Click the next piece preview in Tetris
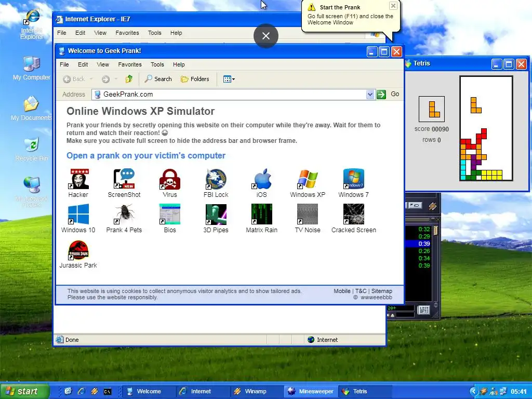Screen dimensions: 532x399 click(x=432, y=109)
